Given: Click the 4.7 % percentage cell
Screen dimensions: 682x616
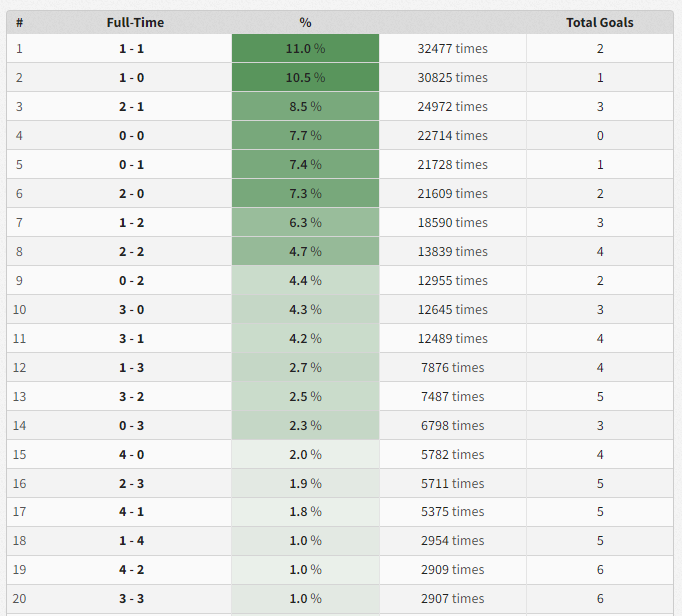Looking at the screenshot, I should (x=305, y=251).
